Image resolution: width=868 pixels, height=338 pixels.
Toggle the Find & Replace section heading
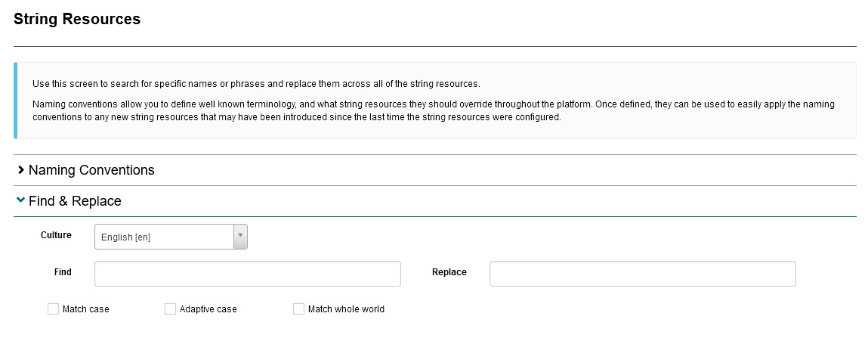[75, 201]
